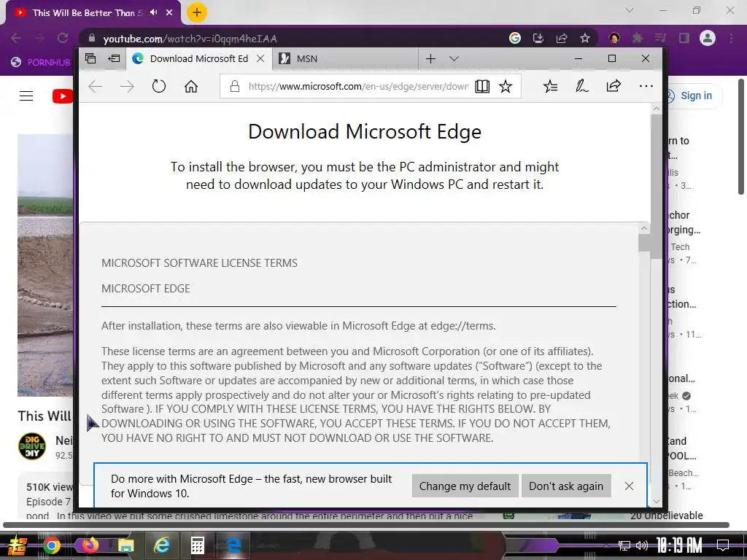Dismiss the Edge default browser prompt
The width and height of the screenshot is (747, 560).
click(x=629, y=486)
